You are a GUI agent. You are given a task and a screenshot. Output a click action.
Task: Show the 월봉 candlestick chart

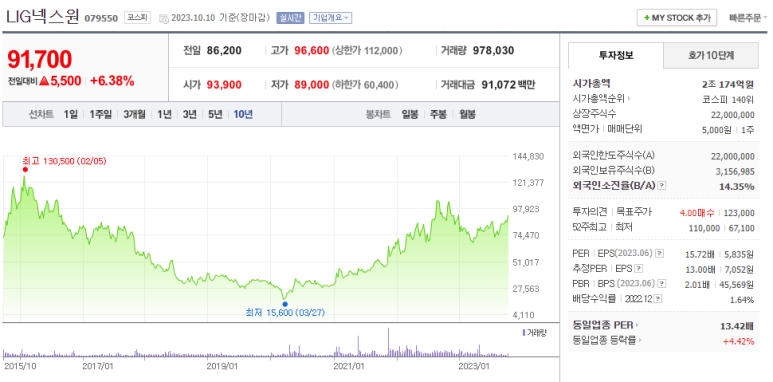pos(467,115)
